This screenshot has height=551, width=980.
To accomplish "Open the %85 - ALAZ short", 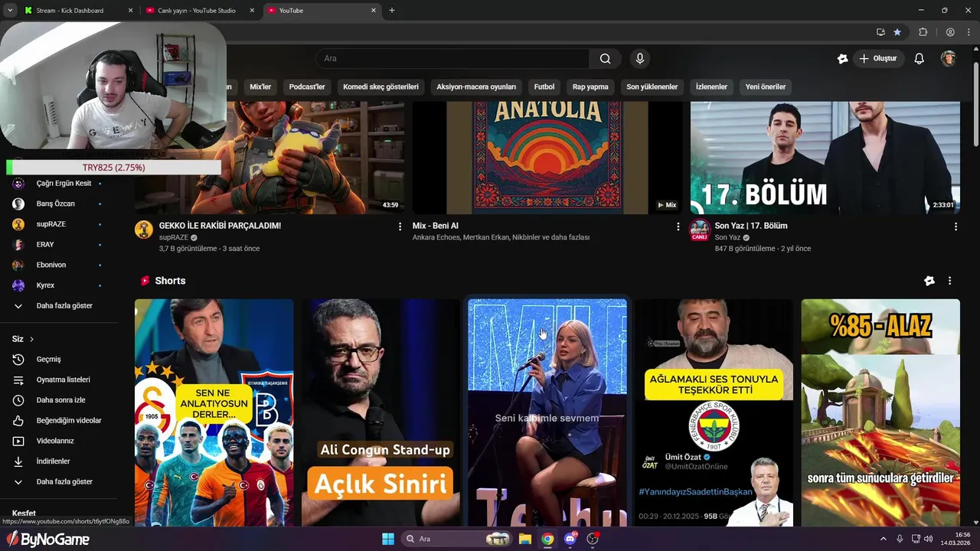I will pos(880,412).
